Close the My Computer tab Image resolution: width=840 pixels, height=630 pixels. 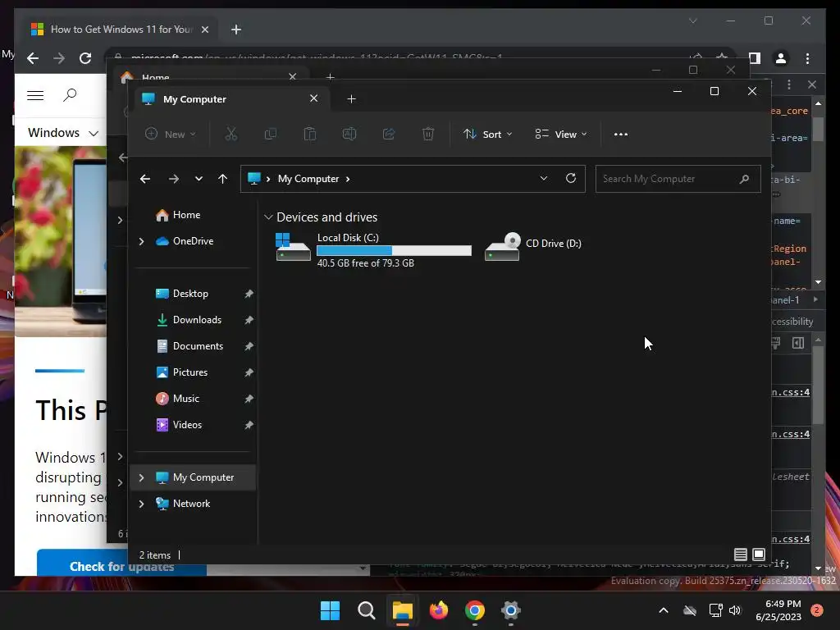click(x=314, y=98)
